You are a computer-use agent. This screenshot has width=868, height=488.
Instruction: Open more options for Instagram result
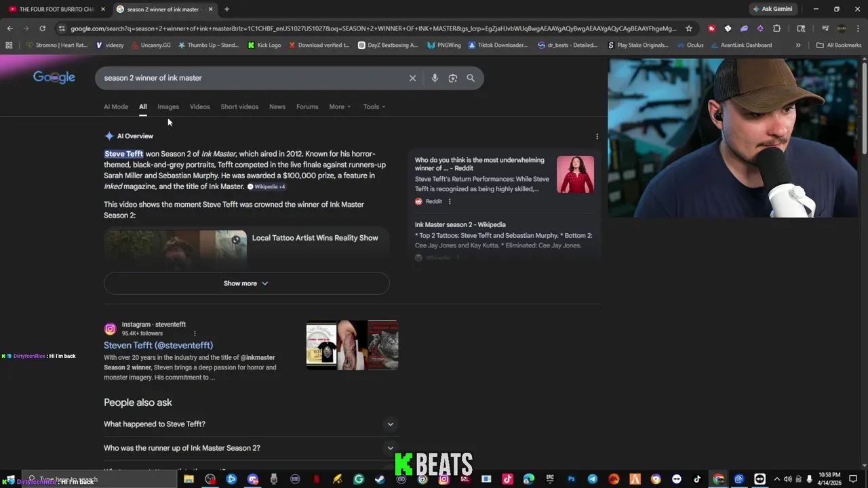pyautogui.click(x=195, y=333)
